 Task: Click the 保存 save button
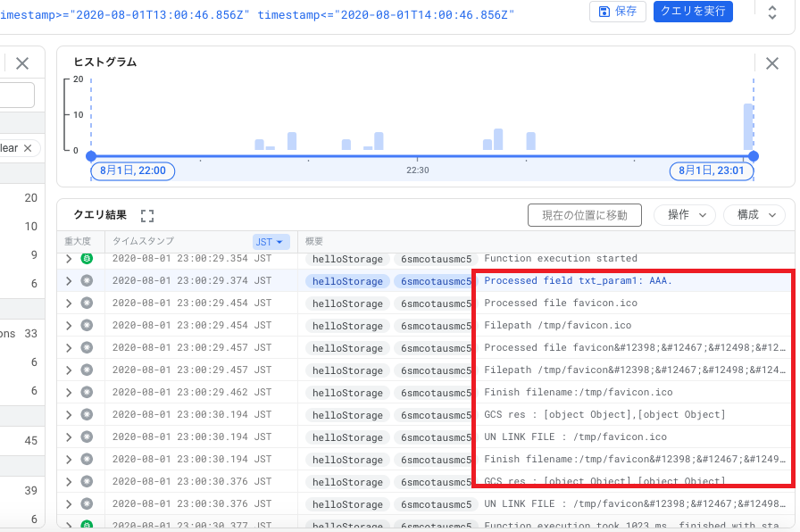pos(618,12)
